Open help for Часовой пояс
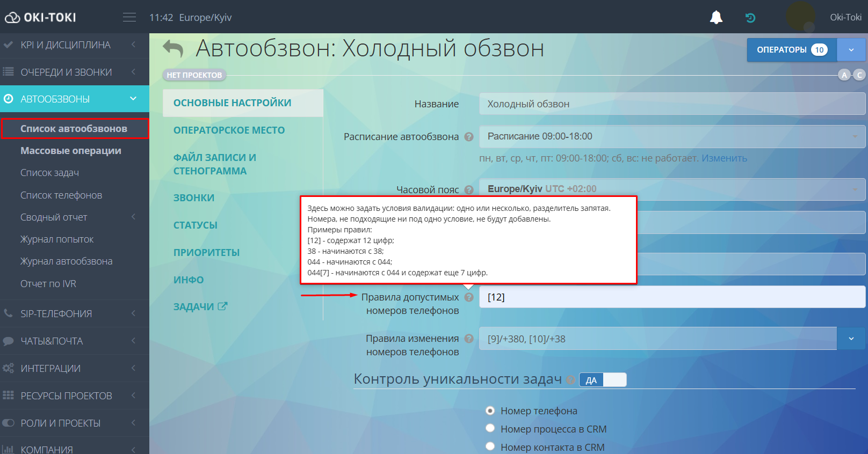 click(x=469, y=190)
